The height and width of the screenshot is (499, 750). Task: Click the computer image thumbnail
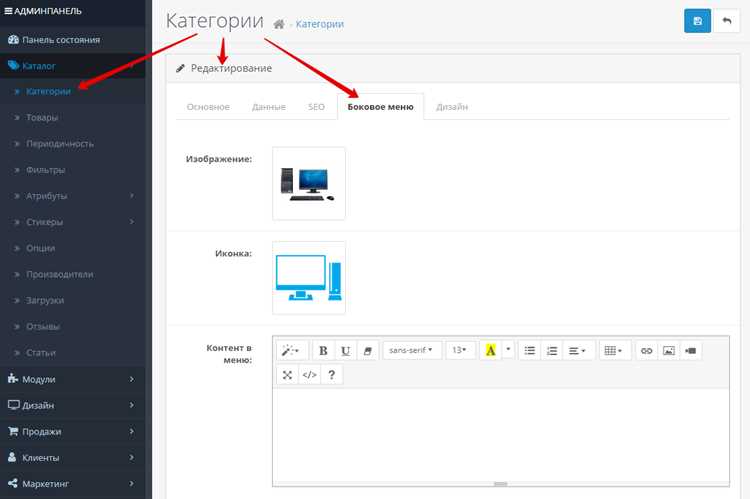(x=309, y=184)
